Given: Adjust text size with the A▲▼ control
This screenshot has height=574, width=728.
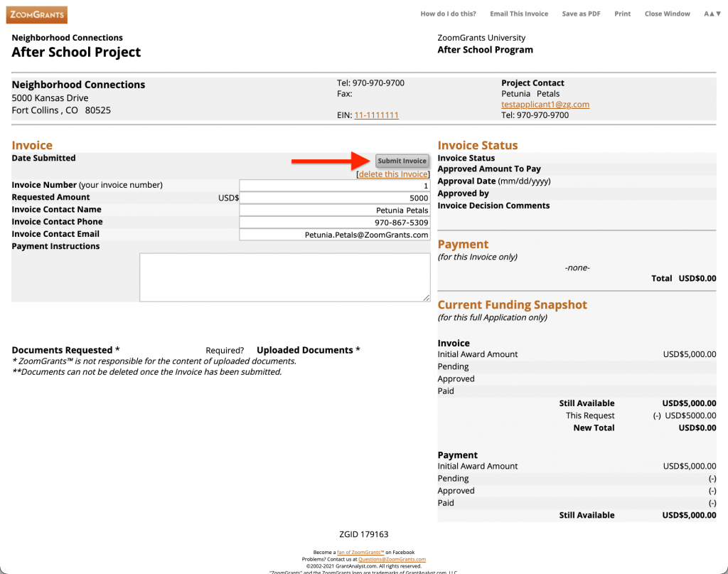Looking at the screenshot, I should coord(712,14).
